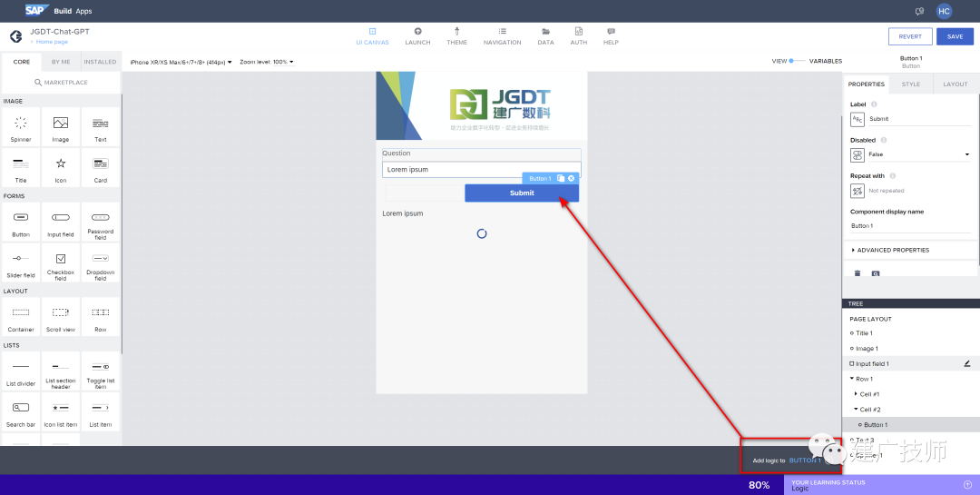Image resolution: width=980 pixels, height=495 pixels.
Task: Click the SAP Build Apps logo
Action: pyautogui.click(x=58, y=11)
